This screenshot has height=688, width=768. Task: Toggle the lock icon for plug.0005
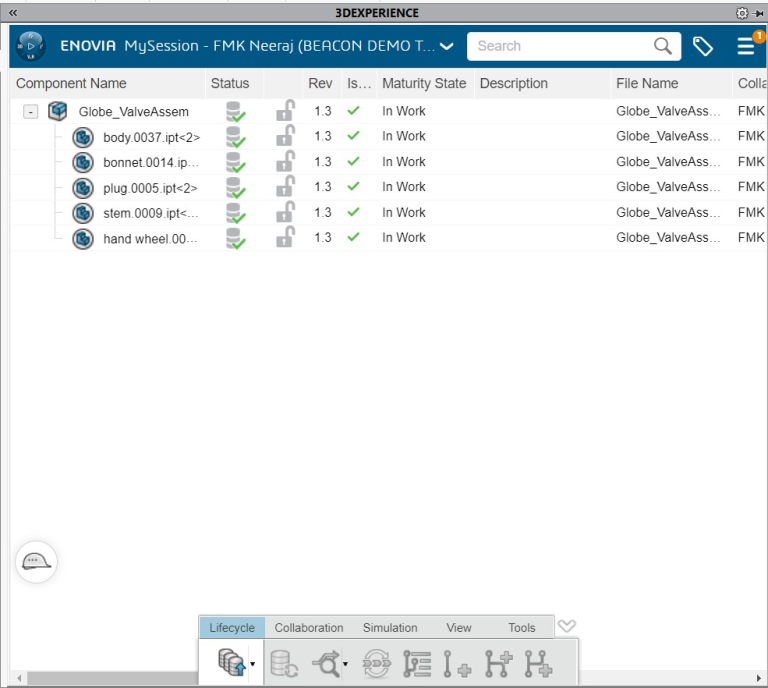(286, 187)
